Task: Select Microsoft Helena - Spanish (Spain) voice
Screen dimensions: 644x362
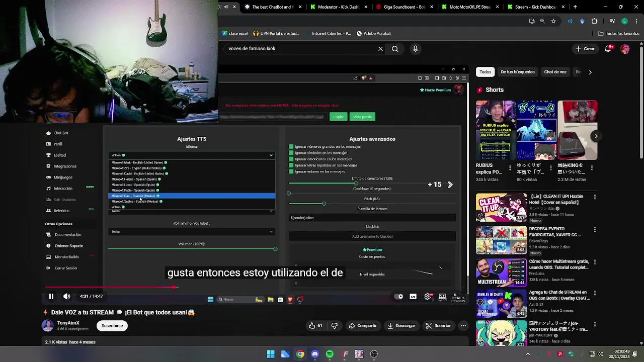Action: point(192,179)
